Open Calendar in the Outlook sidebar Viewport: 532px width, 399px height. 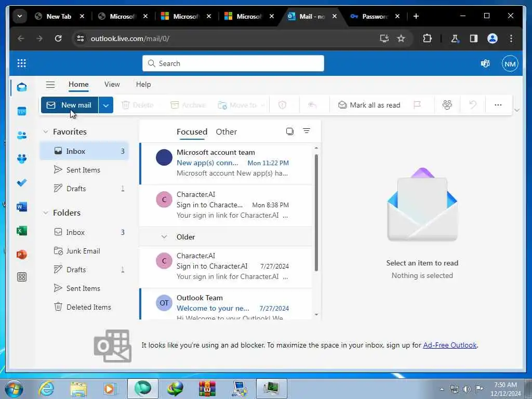pos(22,111)
